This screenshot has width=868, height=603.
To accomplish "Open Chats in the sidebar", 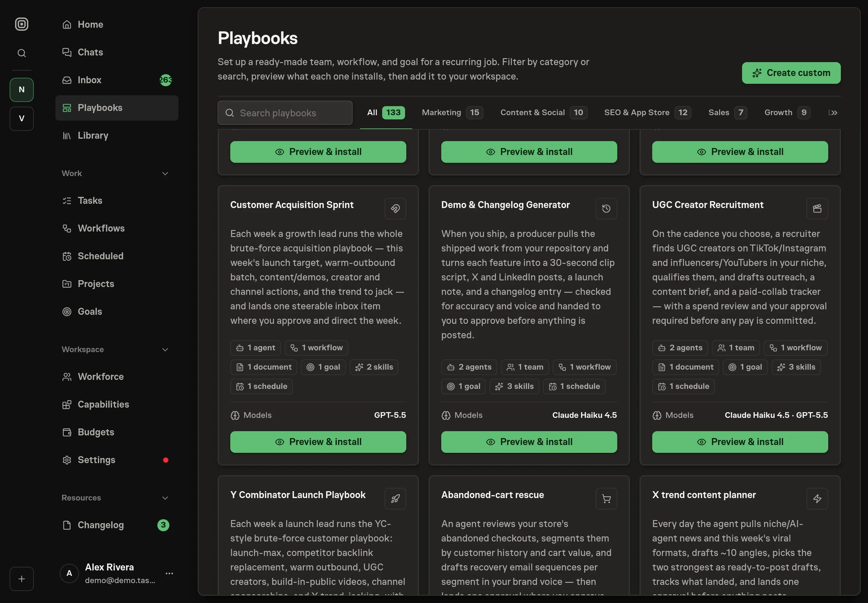I will click(117, 52).
